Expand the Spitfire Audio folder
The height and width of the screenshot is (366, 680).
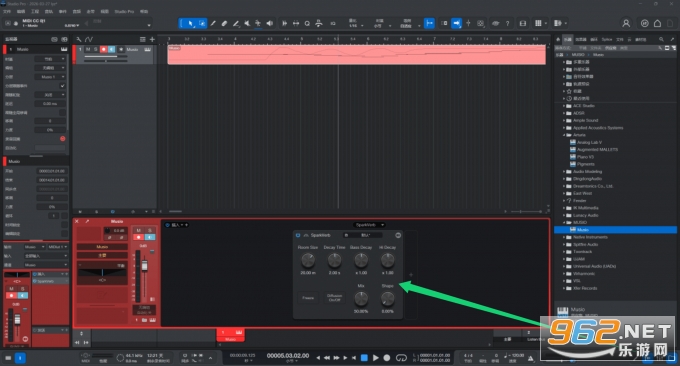[564, 245]
